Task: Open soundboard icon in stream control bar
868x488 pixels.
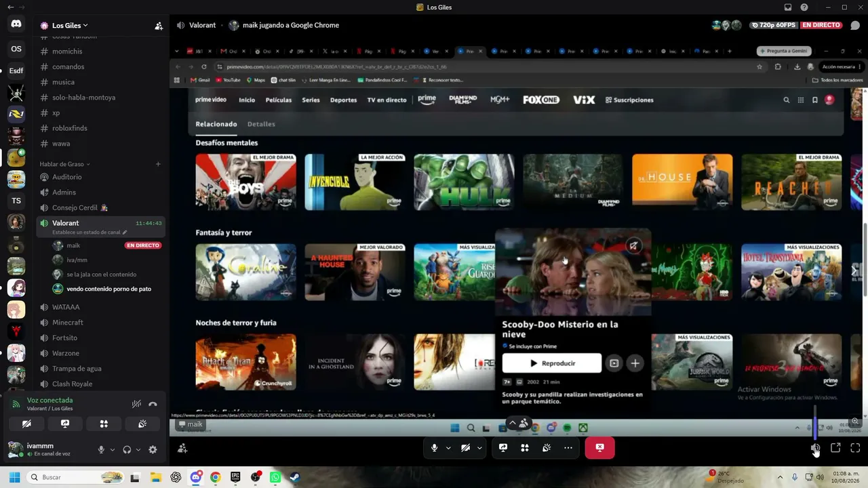Action: pos(547,447)
